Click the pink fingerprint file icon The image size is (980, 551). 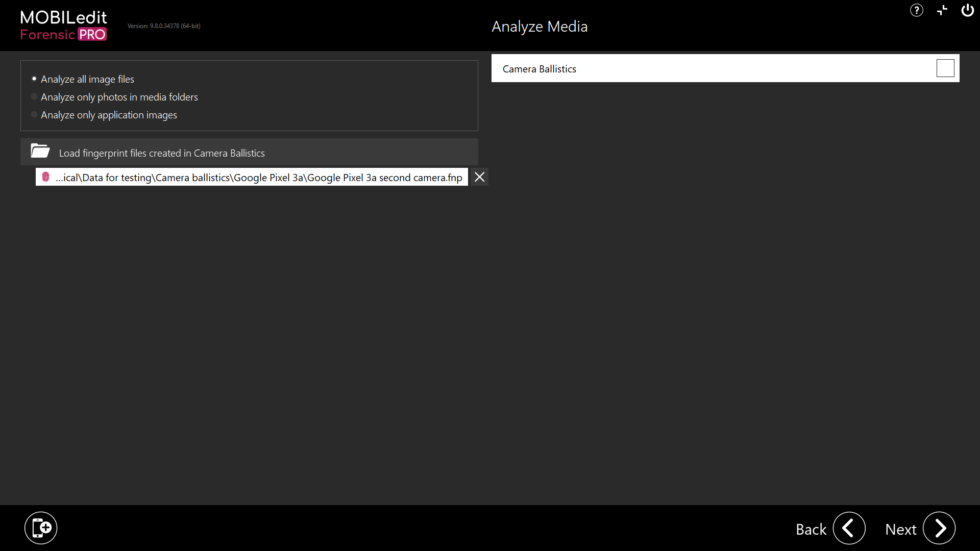[x=45, y=177]
